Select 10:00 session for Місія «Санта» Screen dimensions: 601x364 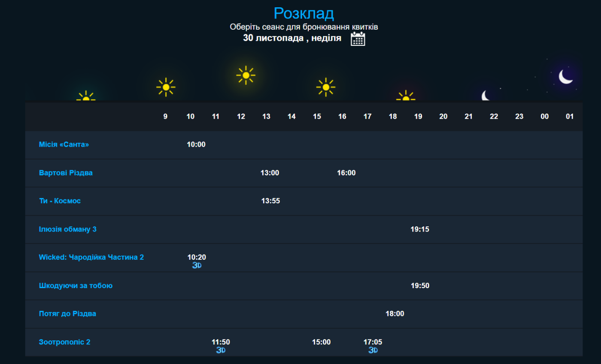pyautogui.click(x=196, y=144)
